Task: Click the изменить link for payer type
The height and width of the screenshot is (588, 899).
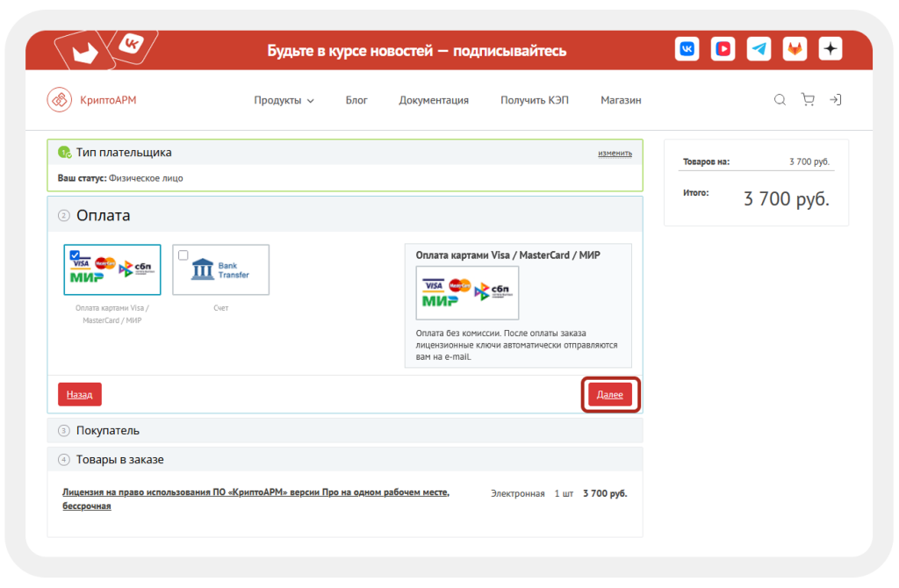Action: coord(615,153)
